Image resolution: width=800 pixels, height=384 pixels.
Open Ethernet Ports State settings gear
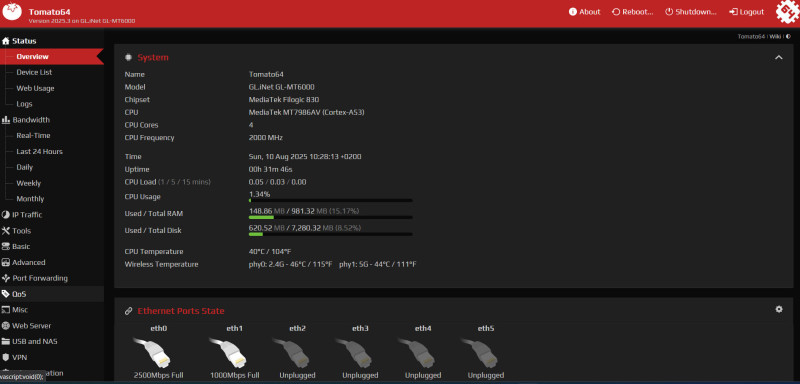click(779, 309)
